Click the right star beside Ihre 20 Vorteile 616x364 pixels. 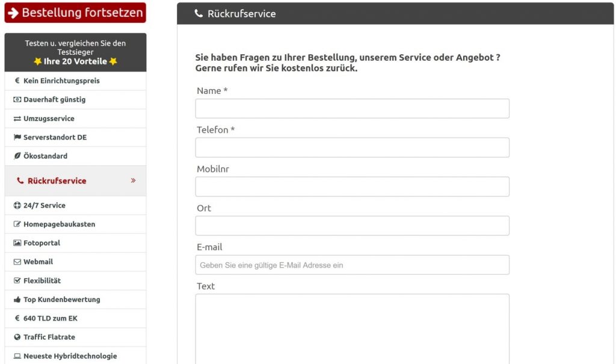tap(113, 61)
